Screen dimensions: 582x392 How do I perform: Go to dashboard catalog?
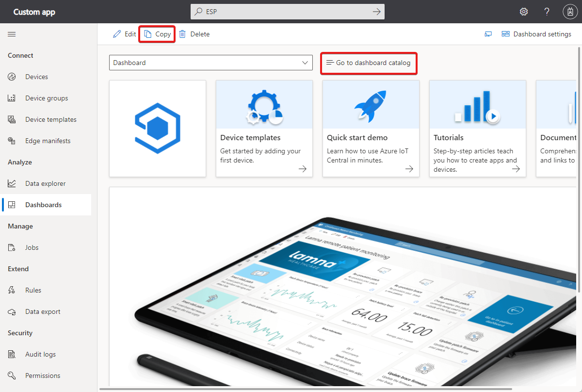369,63
